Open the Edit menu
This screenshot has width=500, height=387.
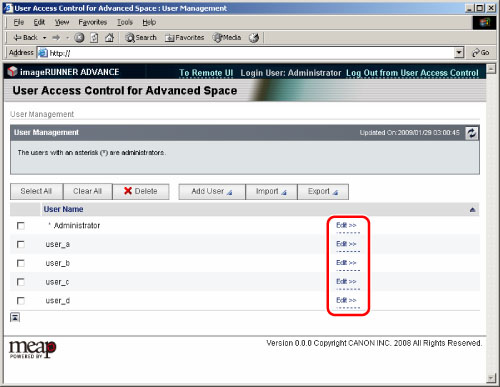[x=39, y=22]
